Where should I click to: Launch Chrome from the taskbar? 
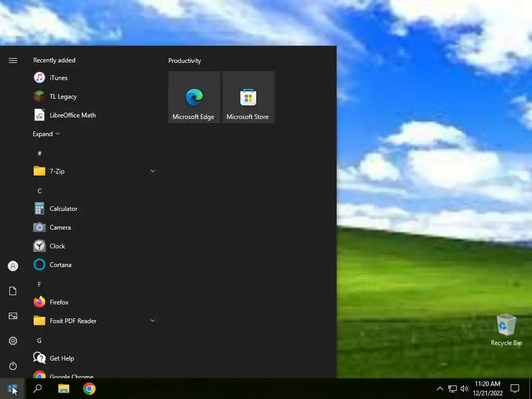click(x=89, y=389)
